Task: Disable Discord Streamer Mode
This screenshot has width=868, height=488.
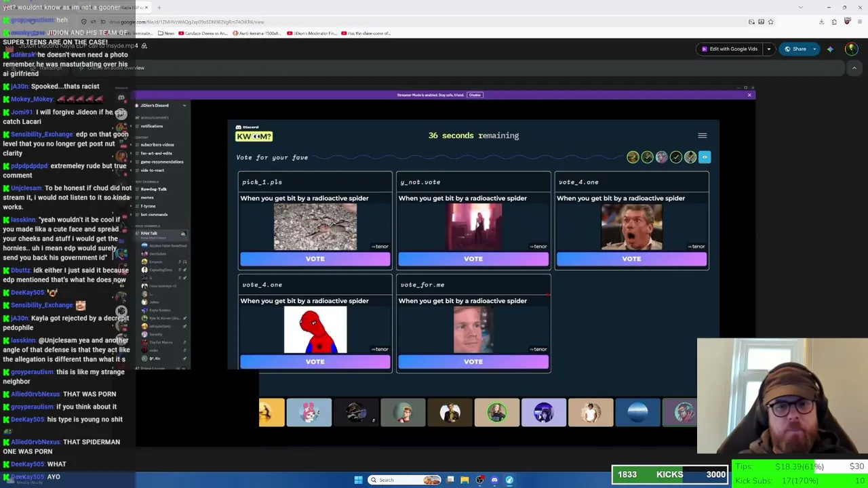Action: pyautogui.click(x=475, y=95)
